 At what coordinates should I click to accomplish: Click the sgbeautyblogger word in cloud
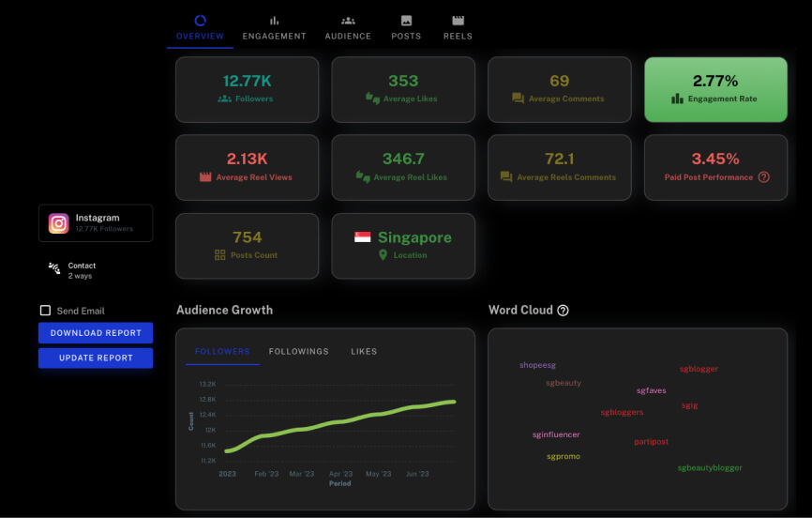click(x=710, y=467)
